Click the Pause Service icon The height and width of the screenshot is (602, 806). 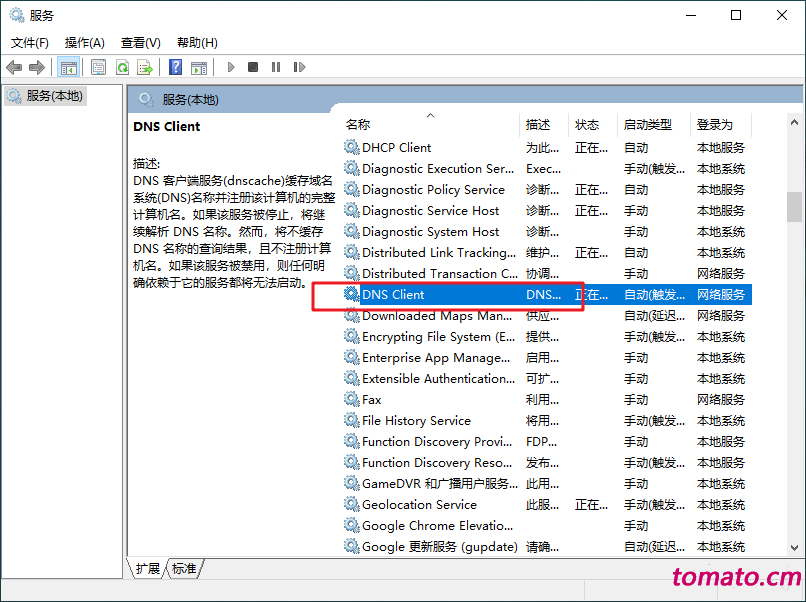(276, 67)
